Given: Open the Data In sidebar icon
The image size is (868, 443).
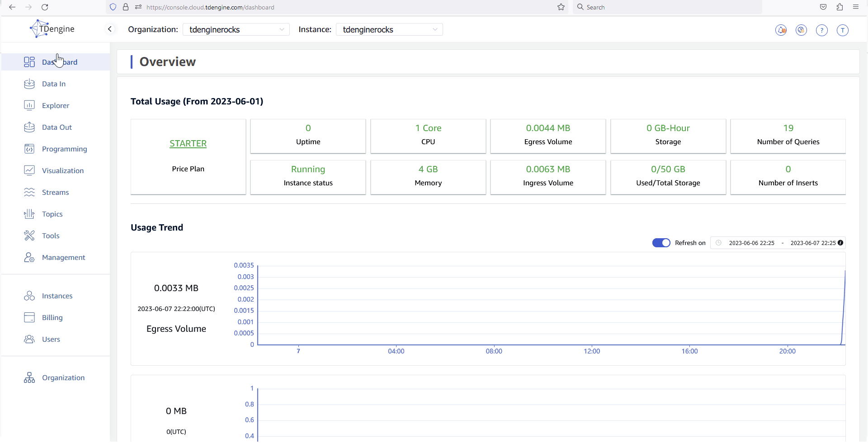Looking at the screenshot, I should coord(29,84).
